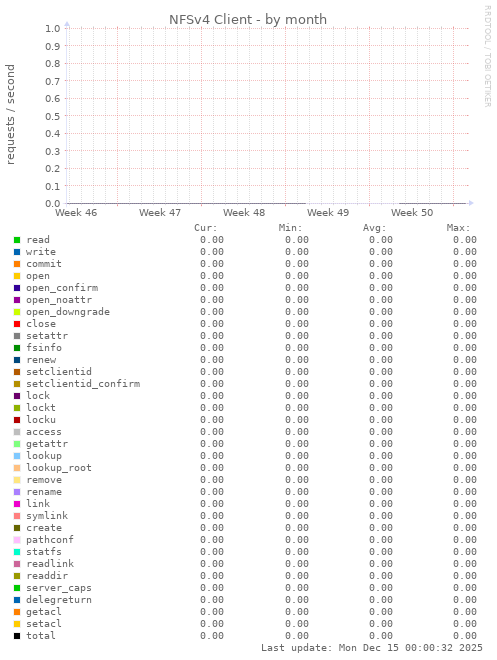The width and height of the screenshot is (497, 660).
Task: Click the magenta swatch next to link
Action: coord(17,504)
